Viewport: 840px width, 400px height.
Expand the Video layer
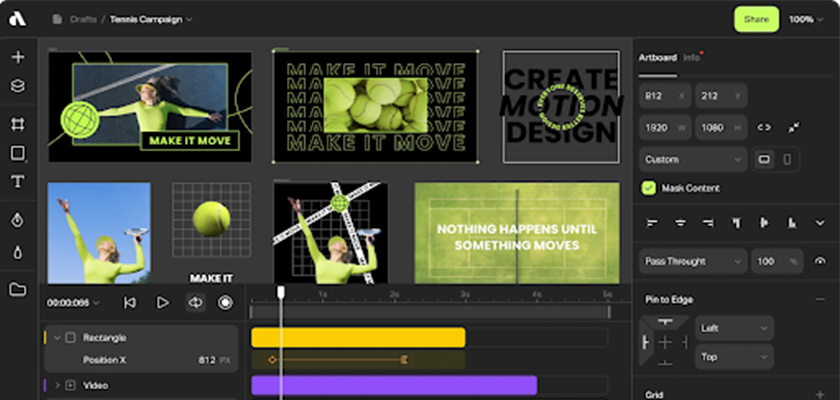pos(57,385)
